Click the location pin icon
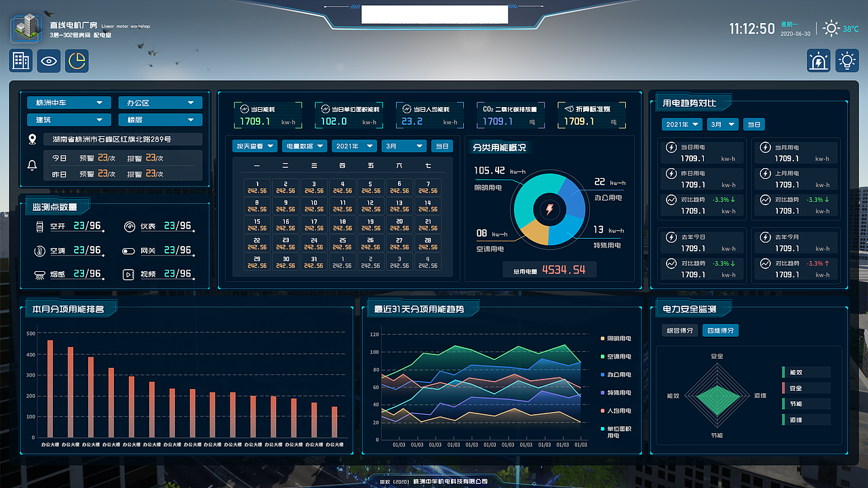 32,140
